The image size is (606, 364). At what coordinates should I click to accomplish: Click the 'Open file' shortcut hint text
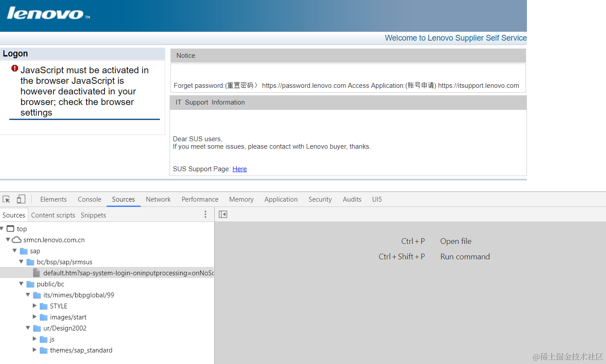(456, 241)
